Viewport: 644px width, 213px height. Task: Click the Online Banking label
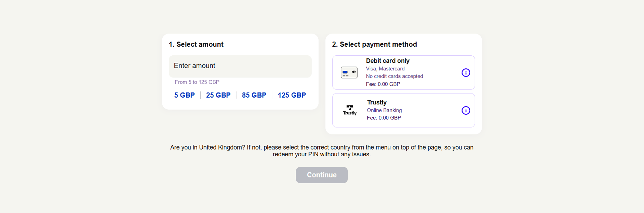coord(384,110)
